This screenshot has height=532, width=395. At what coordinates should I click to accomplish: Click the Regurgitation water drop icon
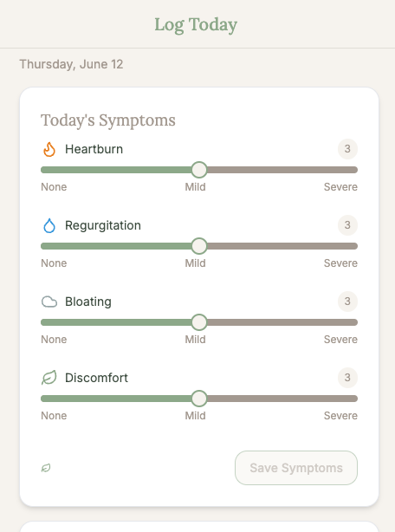(49, 225)
